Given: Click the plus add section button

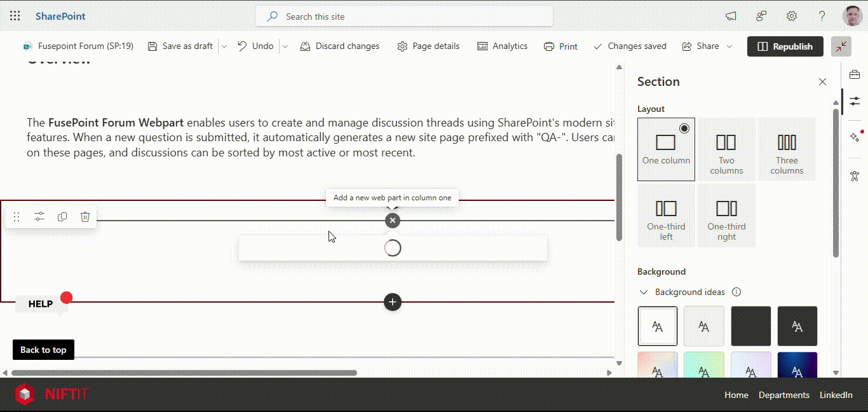Looking at the screenshot, I should click(393, 302).
